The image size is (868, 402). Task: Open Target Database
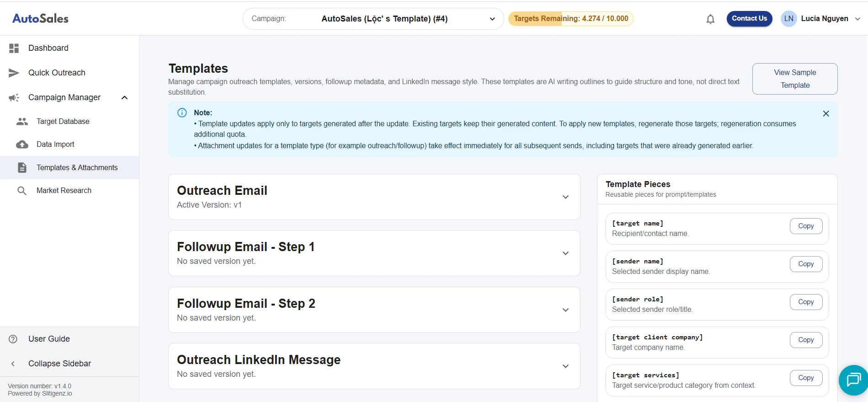69,121
